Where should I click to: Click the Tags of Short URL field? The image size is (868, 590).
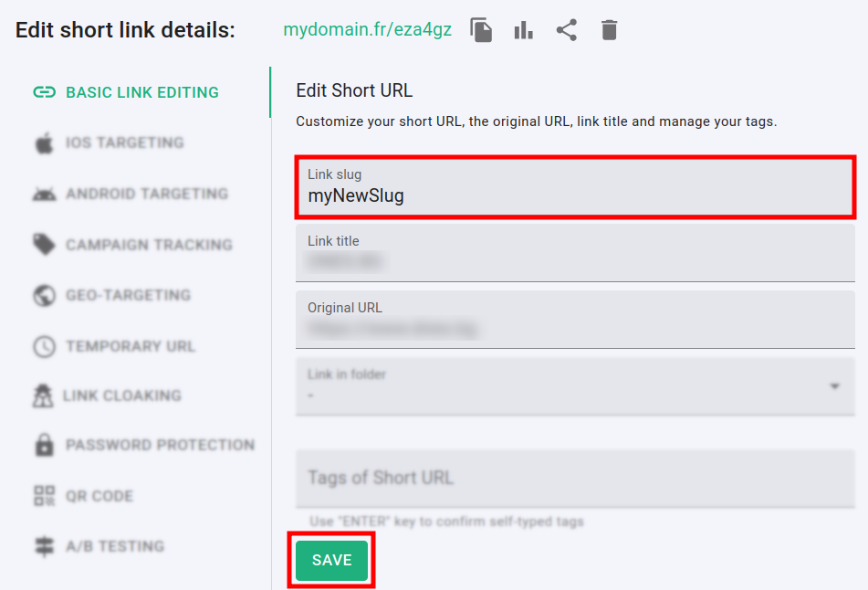coord(574,478)
